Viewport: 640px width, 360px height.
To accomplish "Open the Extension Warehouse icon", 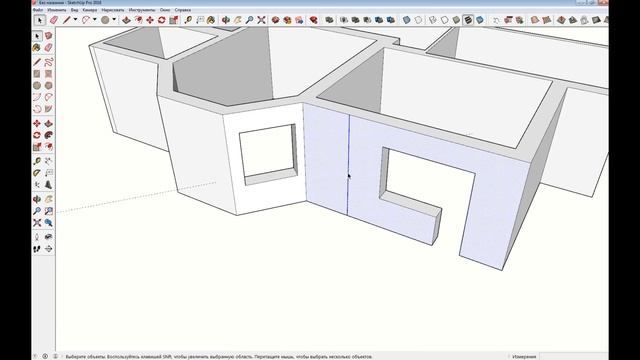I will pyautogui.click(x=313, y=20).
